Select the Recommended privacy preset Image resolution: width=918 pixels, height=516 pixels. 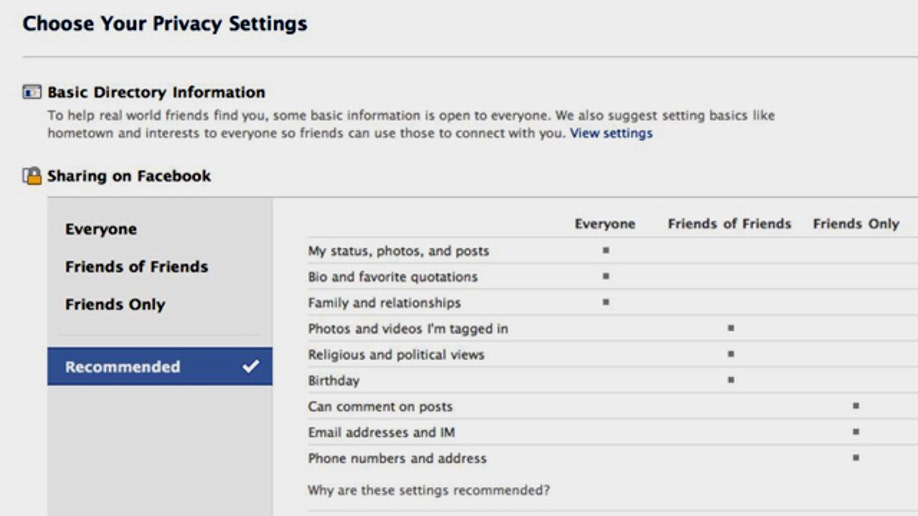[123, 367]
